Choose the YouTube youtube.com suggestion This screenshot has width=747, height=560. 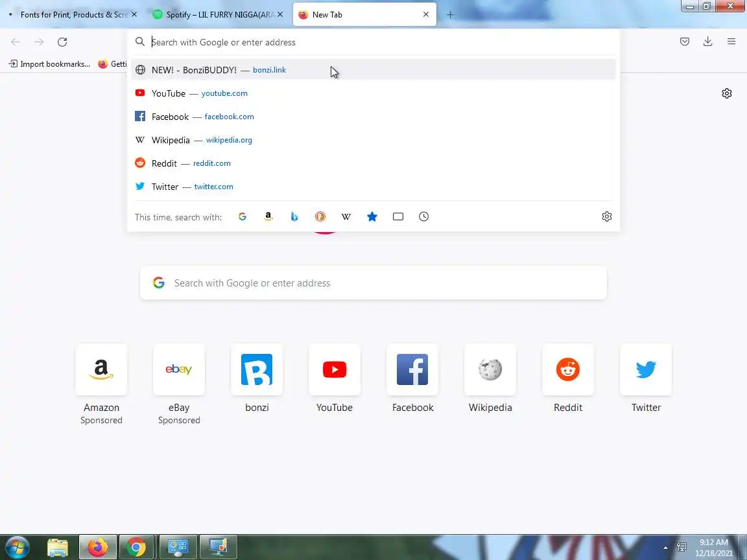(373, 93)
